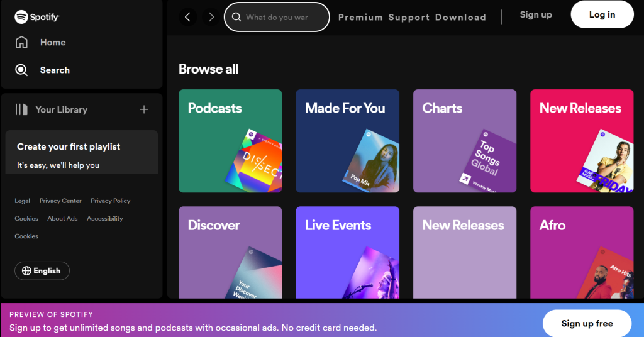Open the Podcasts category card

pos(230,141)
